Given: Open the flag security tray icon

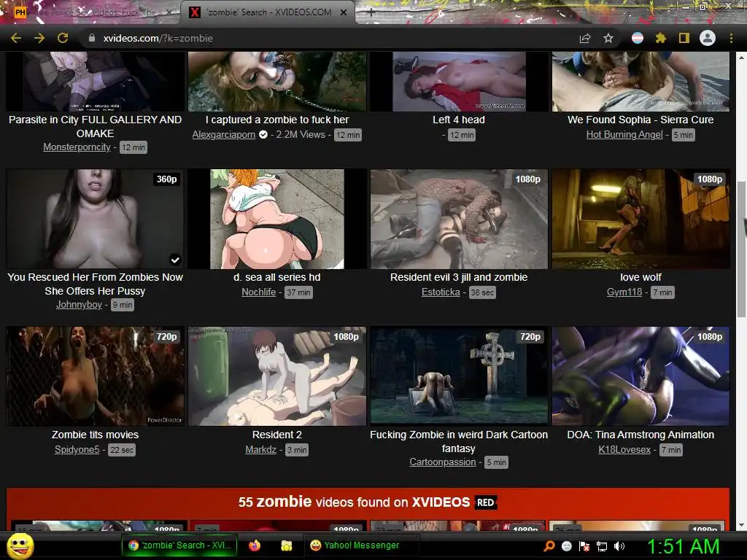Looking at the screenshot, I should (584, 546).
